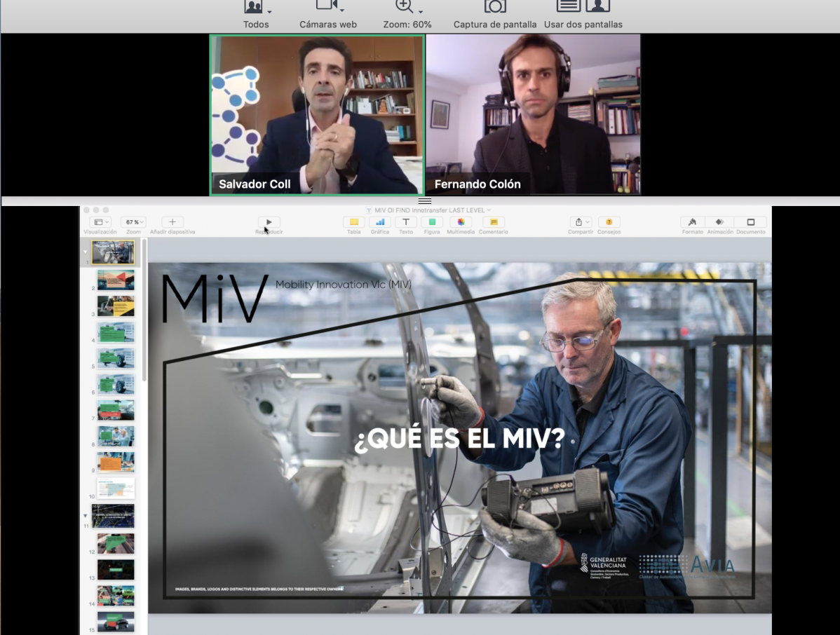Select slide 5 thumbnail
Image resolution: width=840 pixels, height=635 pixels.
point(116,358)
